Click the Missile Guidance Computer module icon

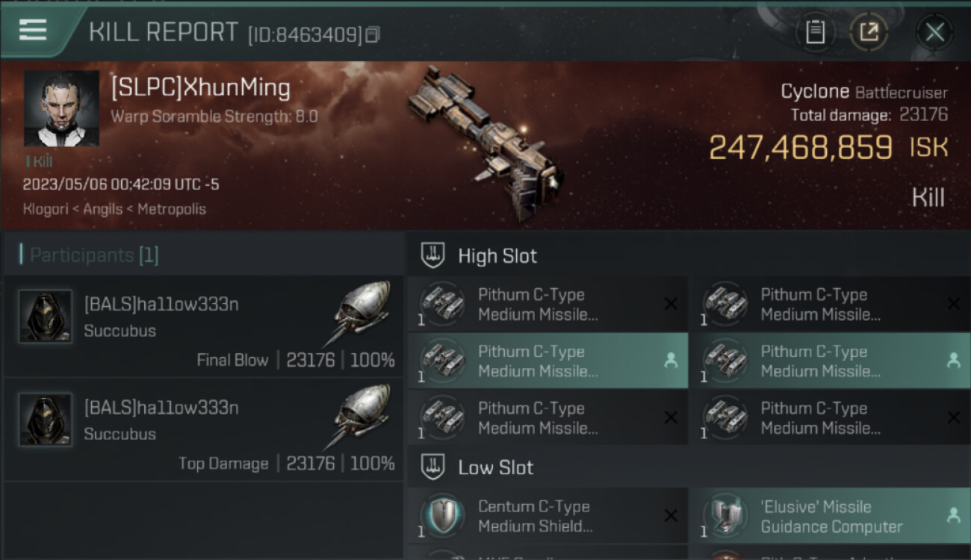(725, 516)
